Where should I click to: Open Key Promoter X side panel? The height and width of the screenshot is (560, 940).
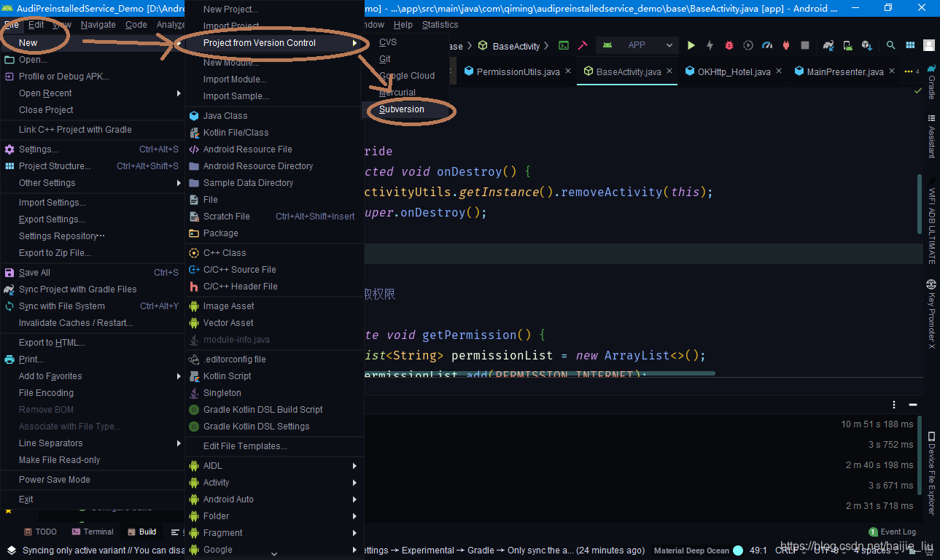pyautogui.click(x=931, y=314)
